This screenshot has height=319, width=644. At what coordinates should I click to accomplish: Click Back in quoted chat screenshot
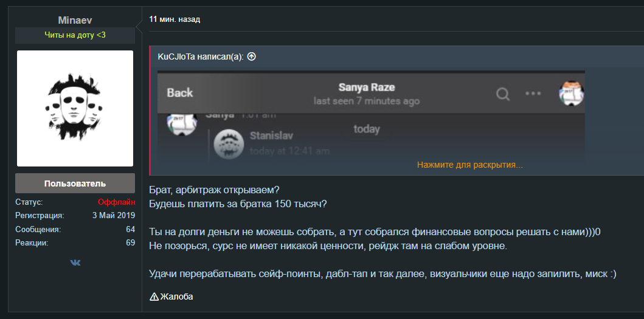coord(180,93)
